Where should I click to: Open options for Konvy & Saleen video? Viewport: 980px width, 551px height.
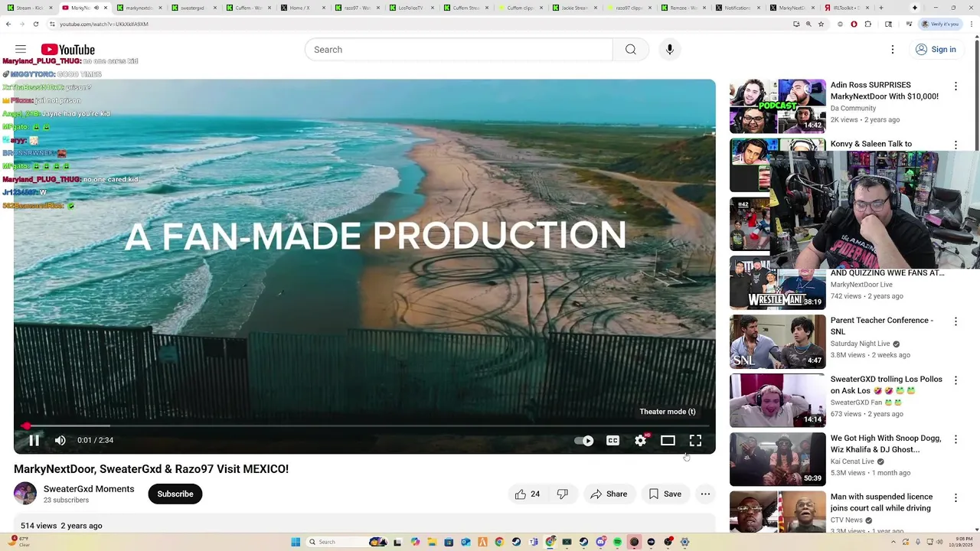click(x=955, y=145)
